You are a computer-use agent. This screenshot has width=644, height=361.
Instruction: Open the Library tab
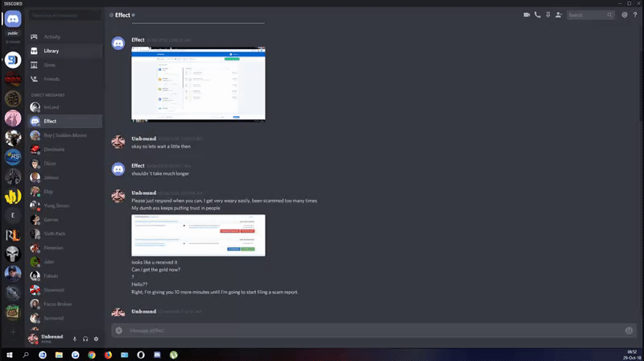(65, 51)
